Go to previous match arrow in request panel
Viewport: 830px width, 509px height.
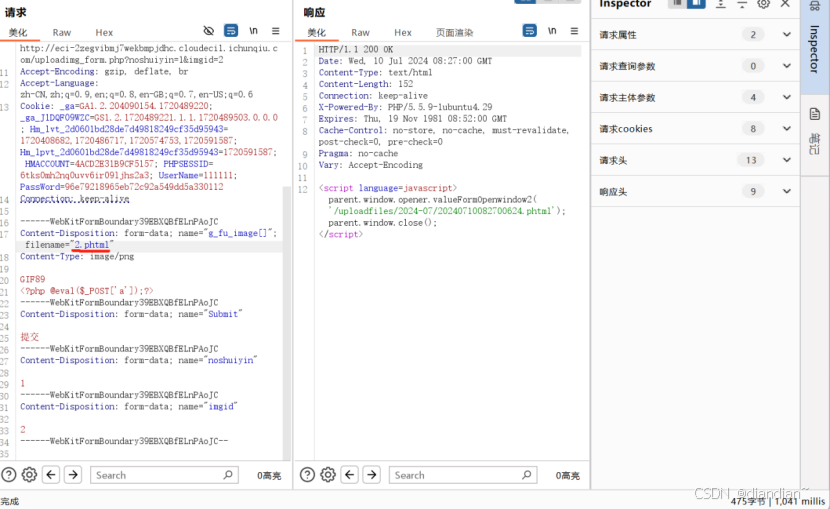point(51,475)
